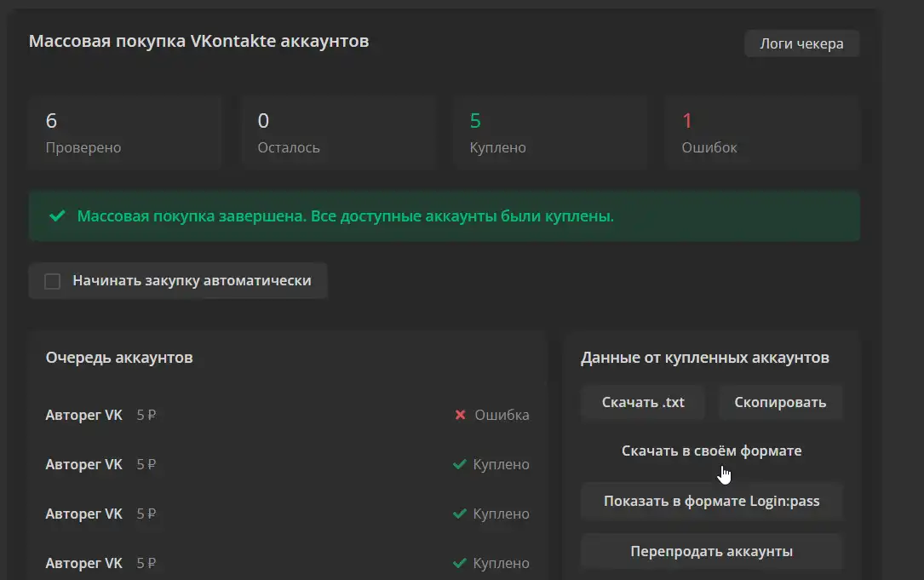Image resolution: width=924 pixels, height=580 pixels.
Task: Click the green checkmark in the success banner
Action: [x=57, y=216]
